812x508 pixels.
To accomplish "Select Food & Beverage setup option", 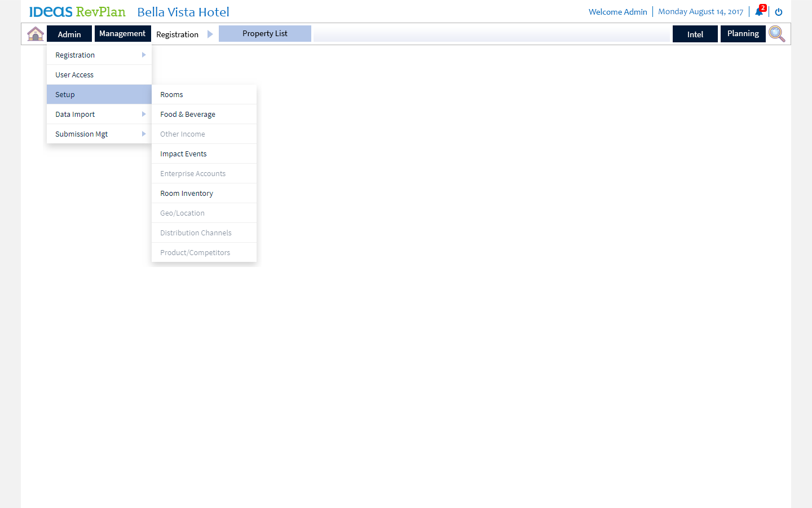I will coord(187,114).
